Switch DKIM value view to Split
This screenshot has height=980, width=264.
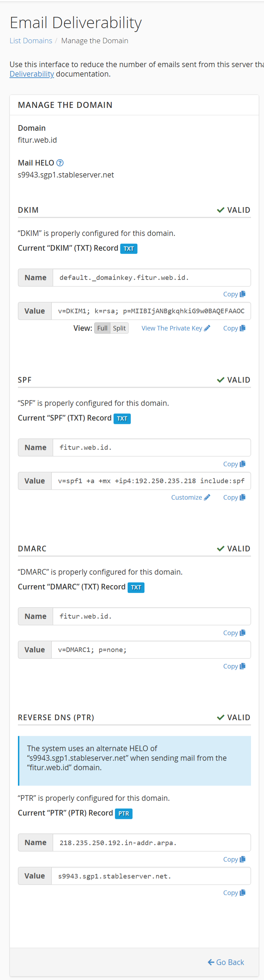pyautogui.click(x=120, y=328)
